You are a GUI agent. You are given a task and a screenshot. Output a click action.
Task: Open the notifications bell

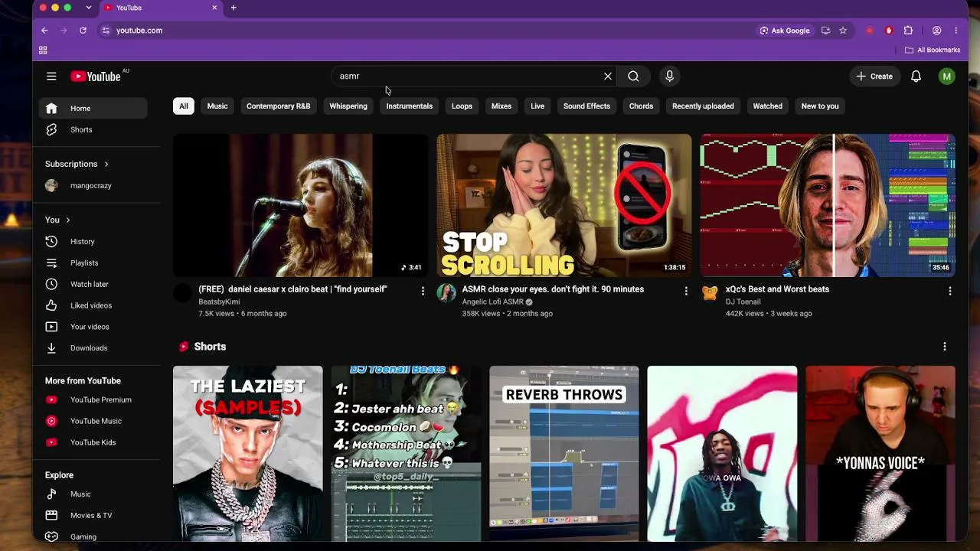pyautogui.click(x=916, y=77)
